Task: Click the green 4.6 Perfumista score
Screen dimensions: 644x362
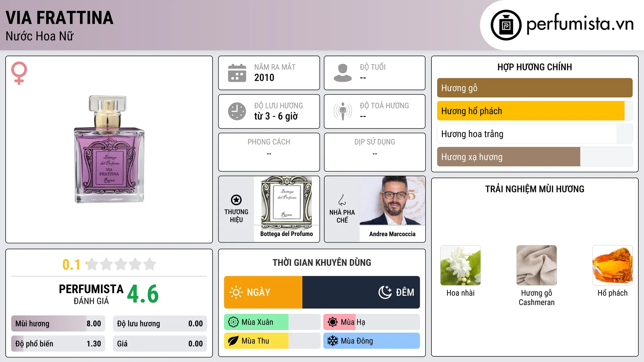Action: [x=143, y=294]
